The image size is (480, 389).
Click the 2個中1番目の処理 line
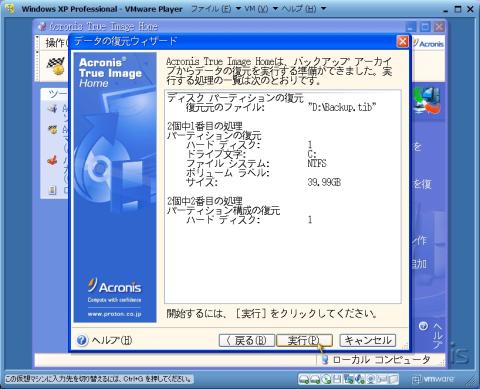pyautogui.click(x=205, y=126)
